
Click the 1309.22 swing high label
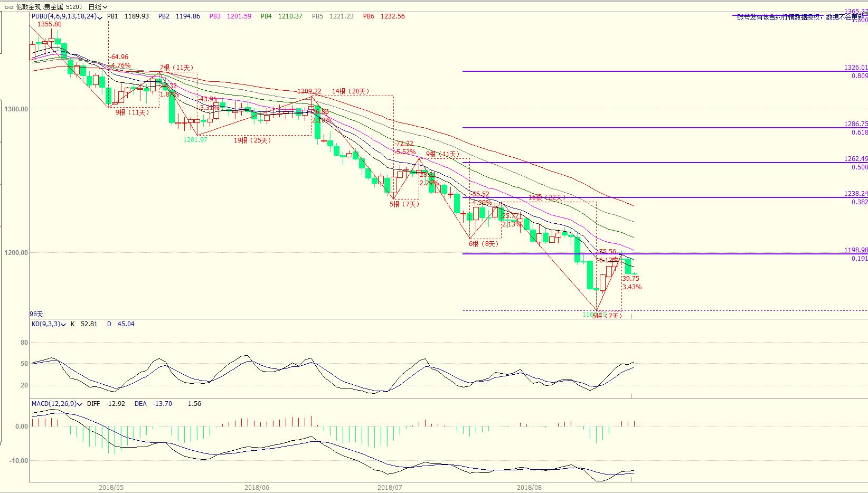[x=309, y=91]
